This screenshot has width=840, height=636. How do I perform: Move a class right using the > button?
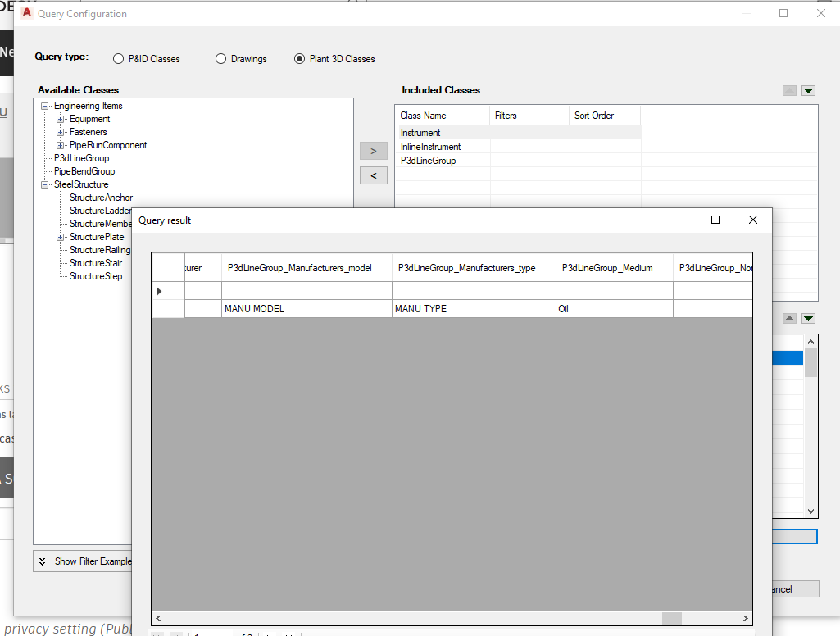[374, 151]
